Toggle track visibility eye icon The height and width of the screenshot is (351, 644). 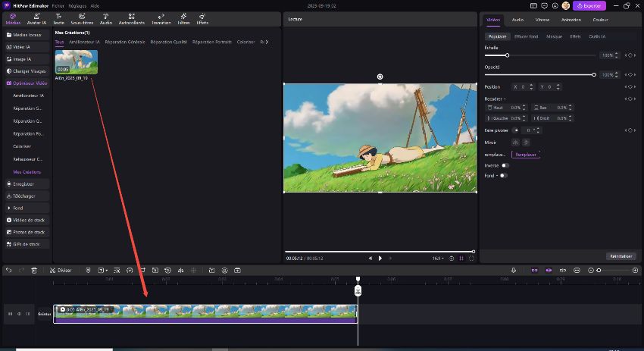pyautogui.click(x=19, y=314)
